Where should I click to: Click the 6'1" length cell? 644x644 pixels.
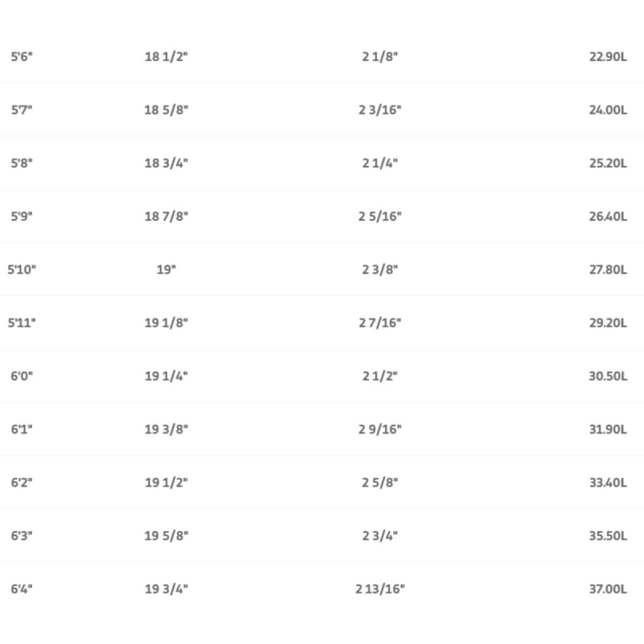pyautogui.click(x=22, y=428)
